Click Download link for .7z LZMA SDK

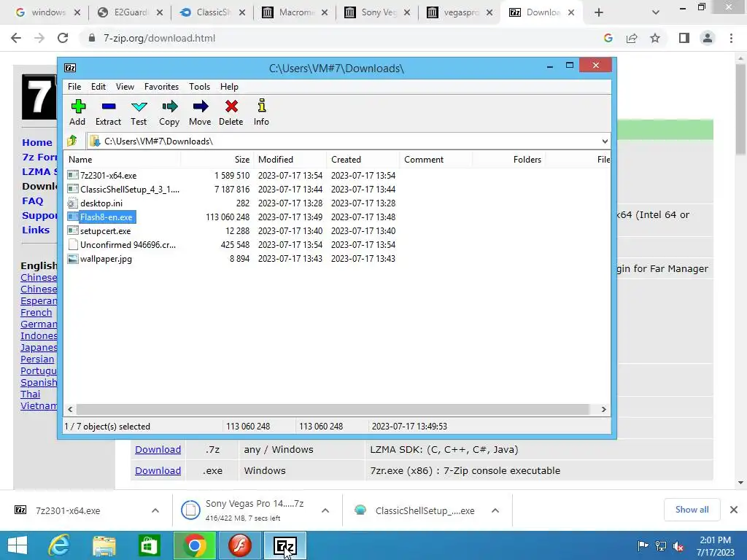[x=158, y=449]
